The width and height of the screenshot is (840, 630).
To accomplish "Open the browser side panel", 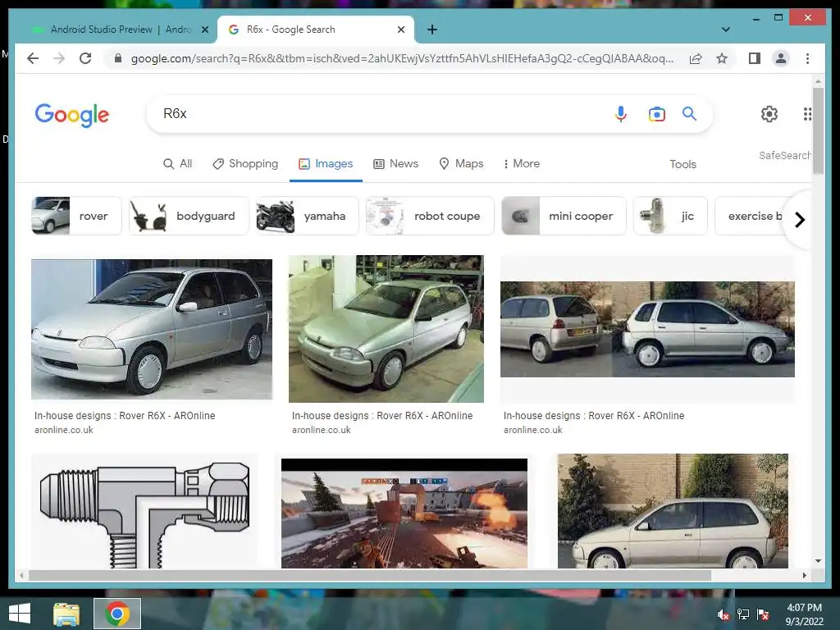I will (755, 58).
